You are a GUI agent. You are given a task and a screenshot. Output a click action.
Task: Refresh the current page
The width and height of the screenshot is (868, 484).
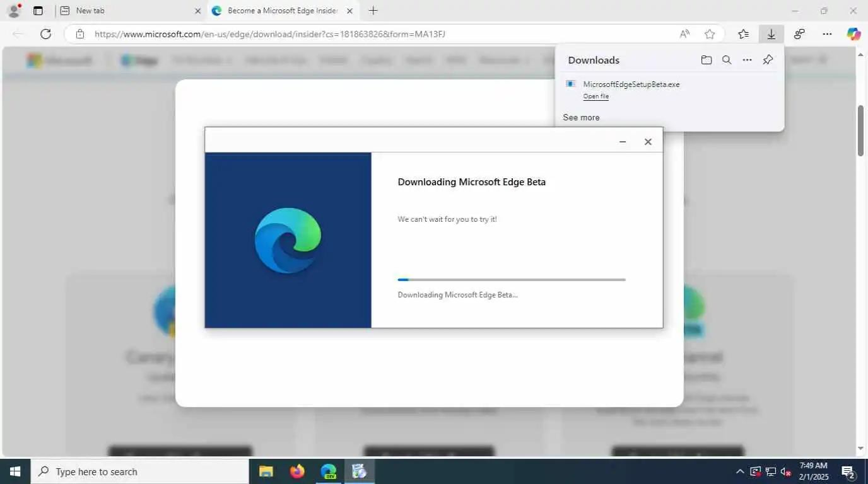pyautogui.click(x=45, y=34)
